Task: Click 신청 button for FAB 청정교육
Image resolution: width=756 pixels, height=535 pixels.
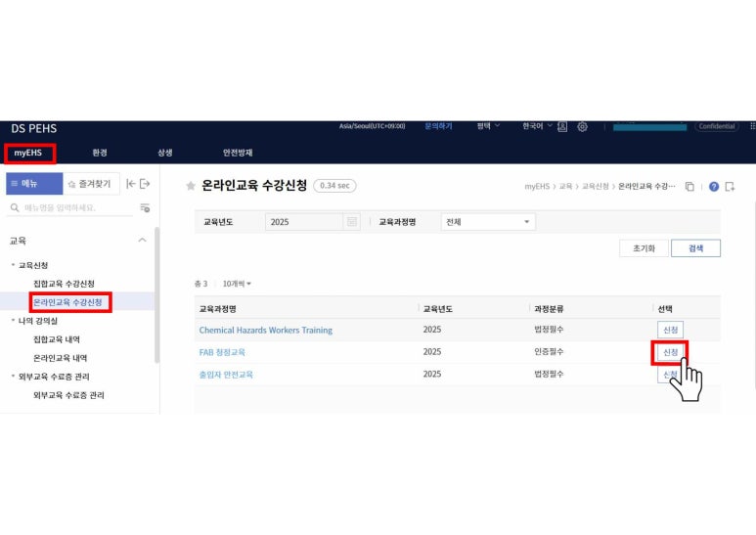Action: pyautogui.click(x=670, y=352)
